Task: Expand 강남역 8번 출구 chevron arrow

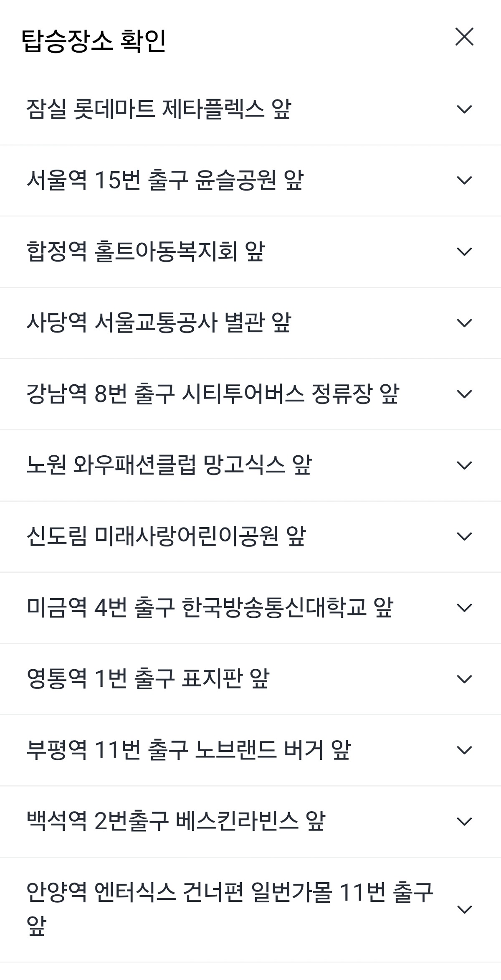Action: tap(464, 394)
